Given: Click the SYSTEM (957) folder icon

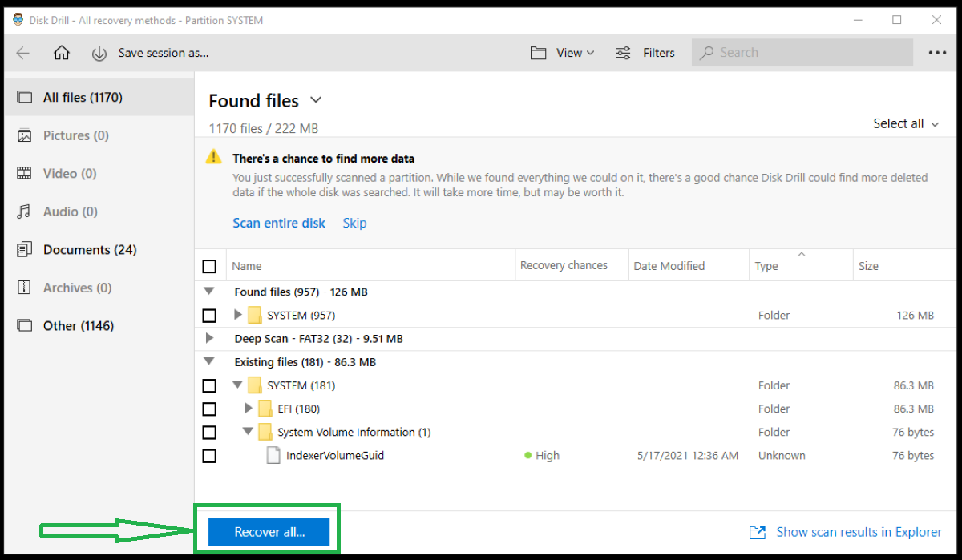Looking at the screenshot, I should pyautogui.click(x=254, y=315).
